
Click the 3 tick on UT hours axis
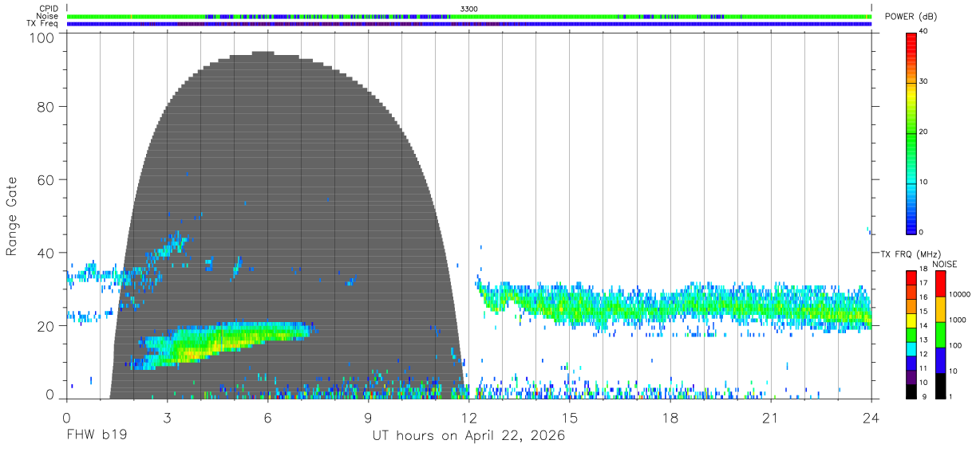tap(167, 418)
